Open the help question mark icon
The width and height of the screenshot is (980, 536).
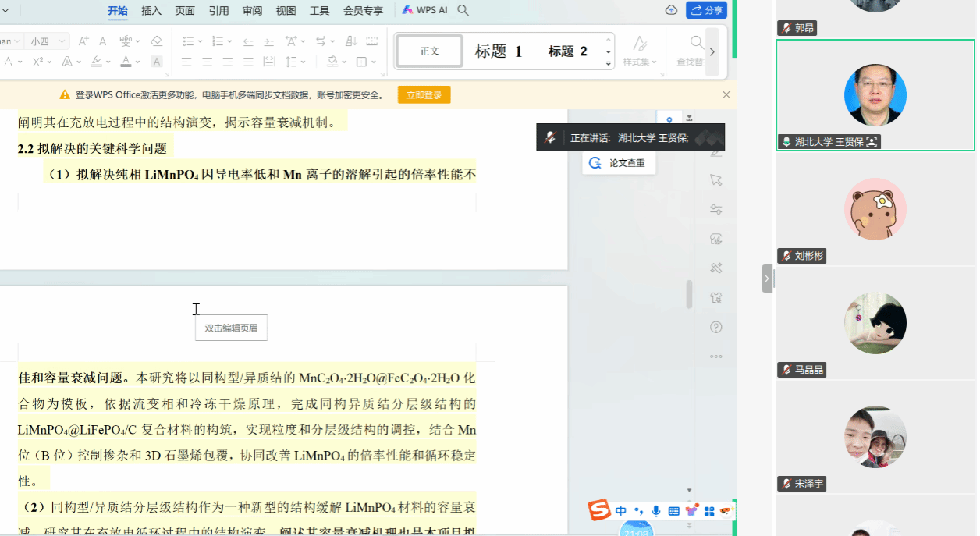(x=715, y=327)
